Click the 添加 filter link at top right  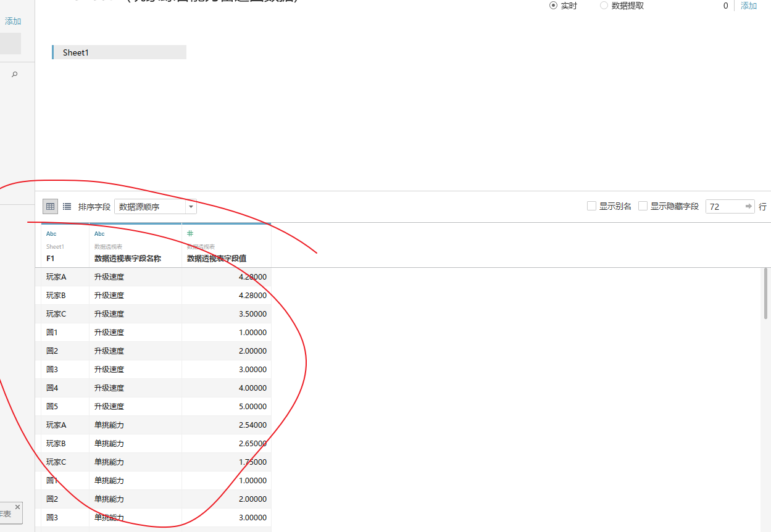749,6
